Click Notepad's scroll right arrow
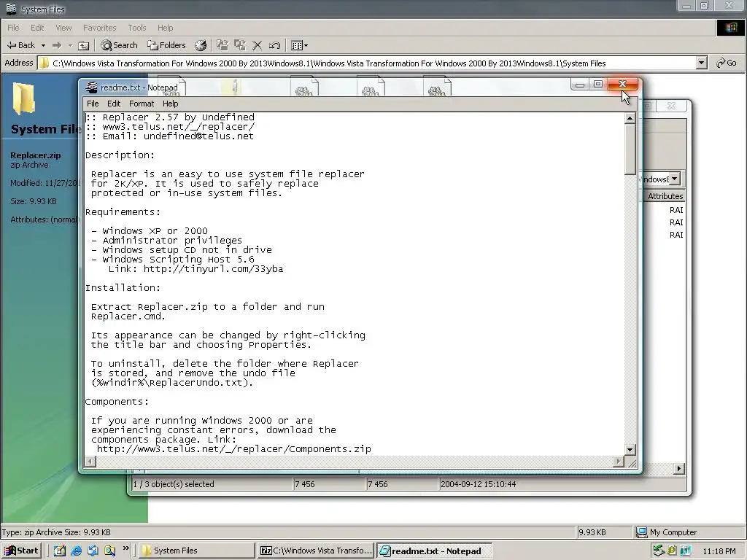The width and height of the screenshot is (747, 560). click(619, 461)
